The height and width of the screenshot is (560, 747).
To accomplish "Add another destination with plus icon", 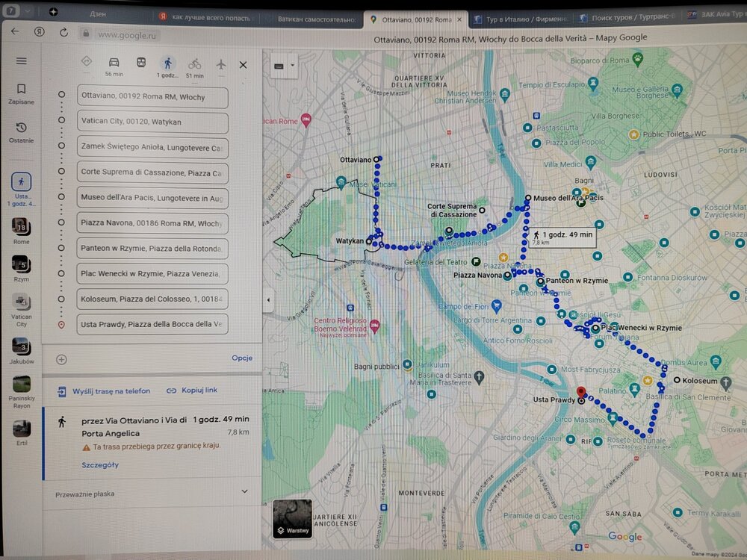I will tap(61, 360).
